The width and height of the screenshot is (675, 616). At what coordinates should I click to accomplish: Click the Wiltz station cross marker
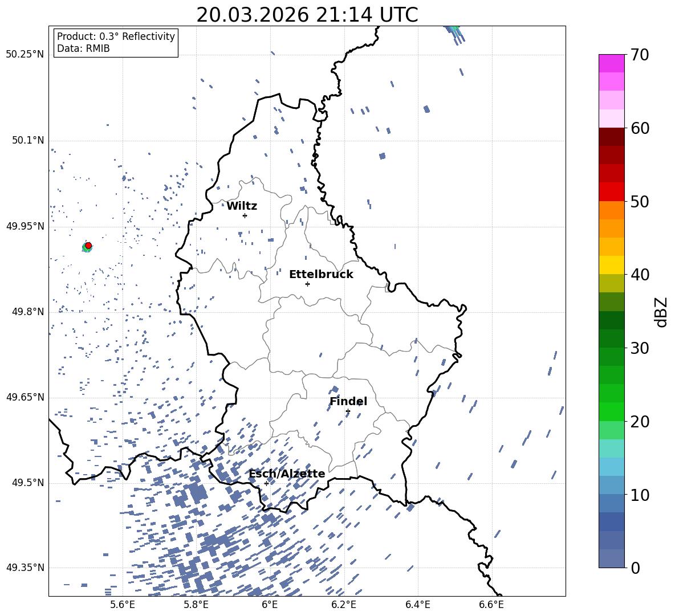(x=245, y=215)
